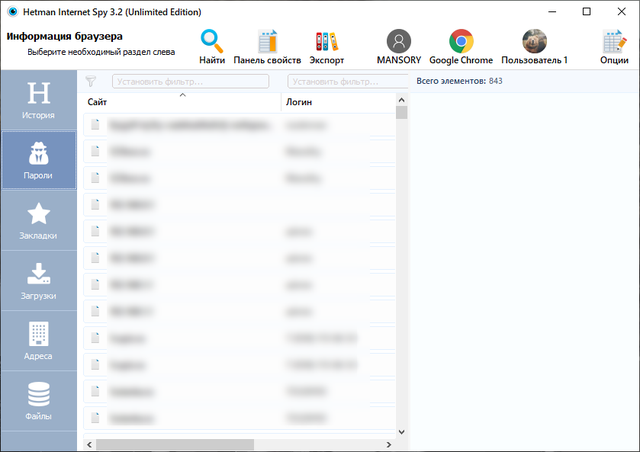Screen dimensions: 640x452
Task: Click the Сайт column filter field
Action: click(190, 81)
